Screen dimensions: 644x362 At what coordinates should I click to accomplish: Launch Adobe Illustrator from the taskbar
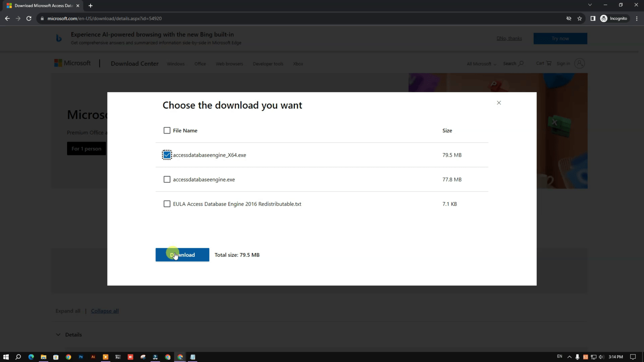pos(93,357)
